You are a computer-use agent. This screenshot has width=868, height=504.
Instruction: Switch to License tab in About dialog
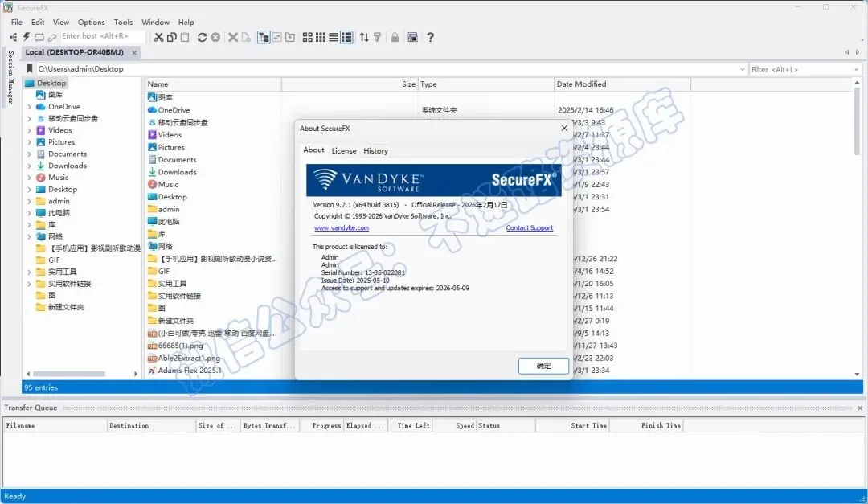click(x=344, y=150)
